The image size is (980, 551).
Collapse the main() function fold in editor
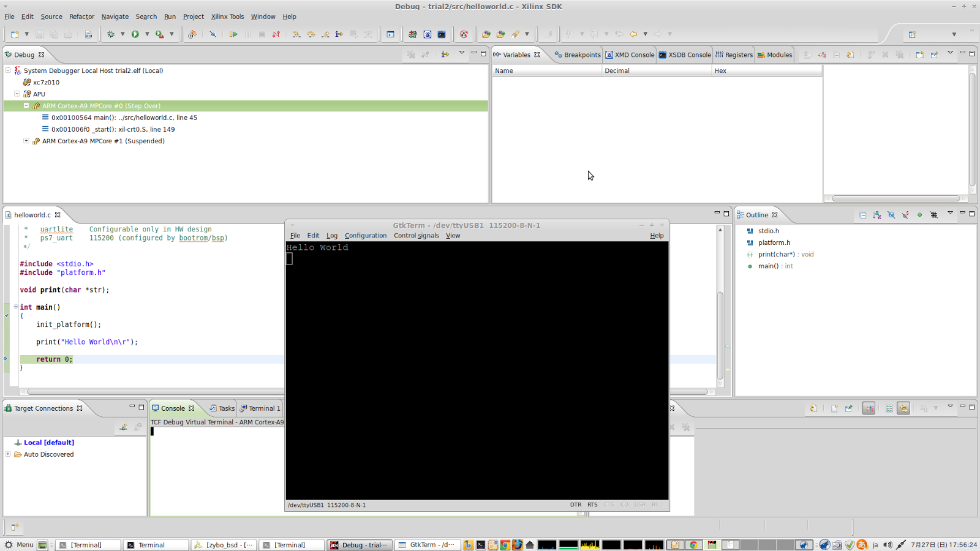[x=16, y=307]
